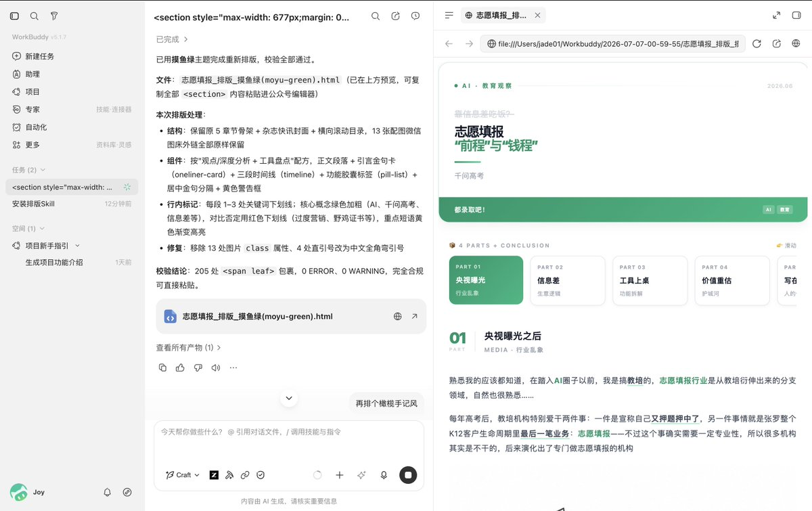Image resolution: width=812 pixels, height=511 pixels.
Task: Read response aloud speaker icon
Action: [215, 368]
